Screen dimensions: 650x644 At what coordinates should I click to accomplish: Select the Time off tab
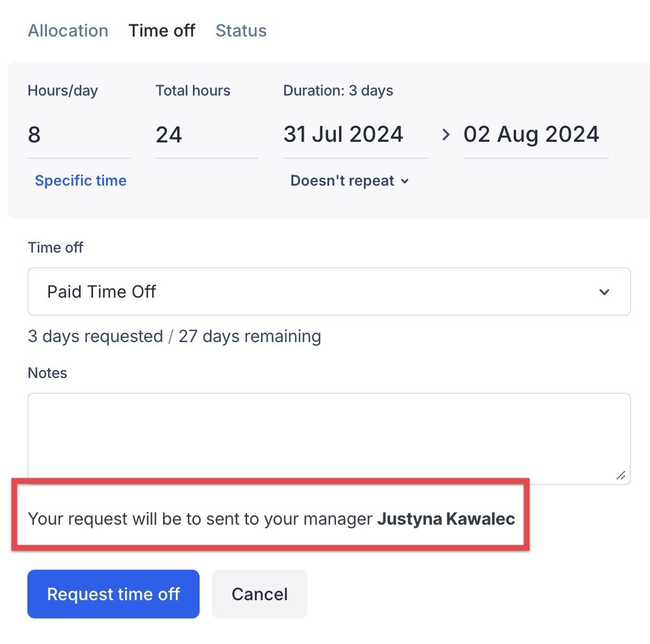click(x=161, y=30)
